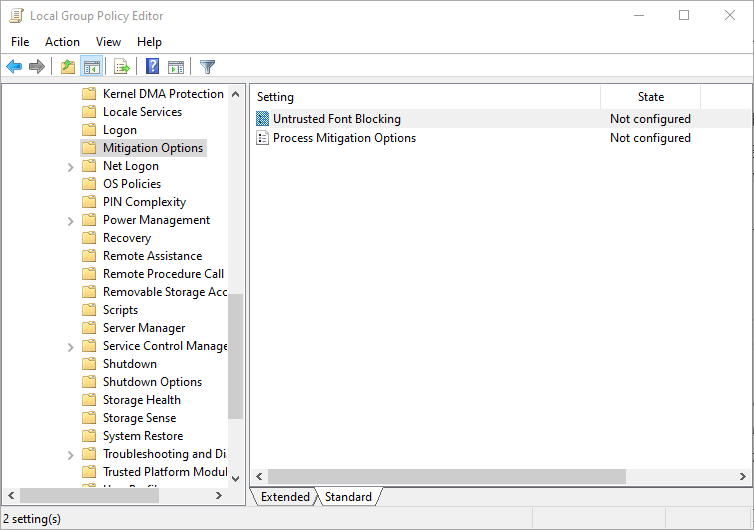The height and width of the screenshot is (530, 754).
Task: Click the Local Group Policy Editor title icon
Action: [x=16, y=16]
